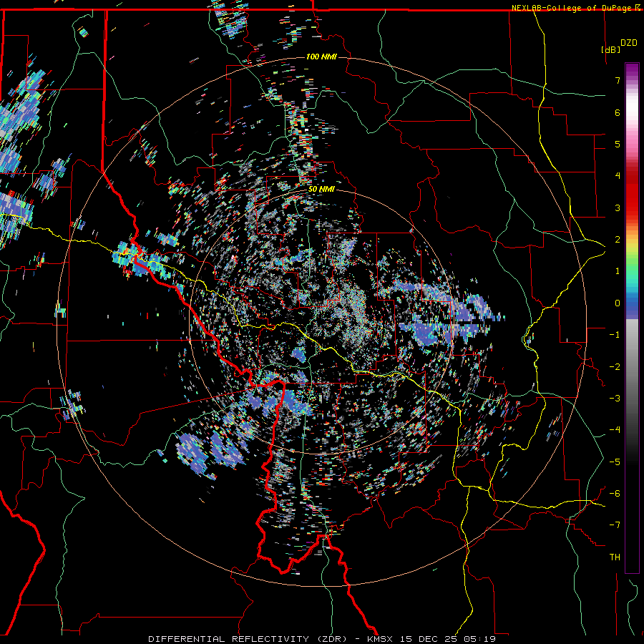Click the -4 value on color scale

(x=615, y=430)
